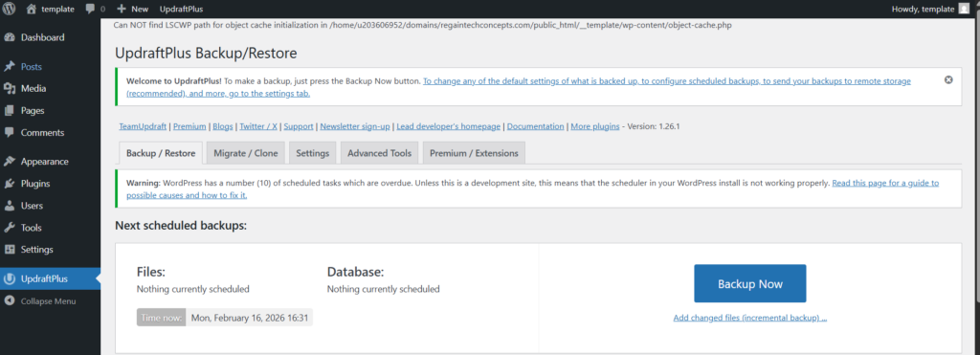Click the Backup Now button

[750, 284]
